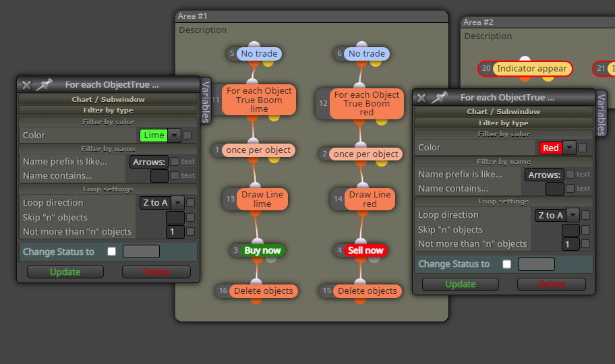This screenshot has height=364, width=615.
Task: Select the Buy now block
Action: [262, 250]
